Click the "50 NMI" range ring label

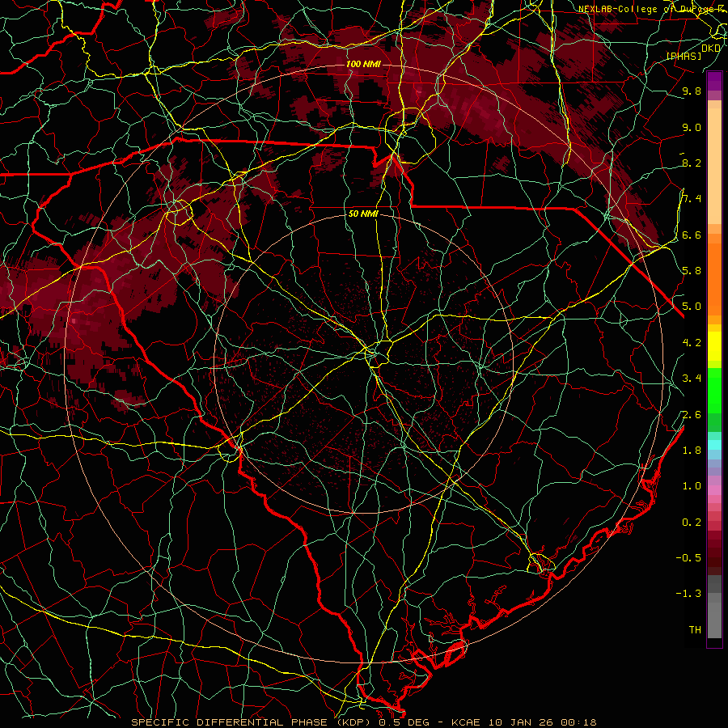(x=363, y=214)
